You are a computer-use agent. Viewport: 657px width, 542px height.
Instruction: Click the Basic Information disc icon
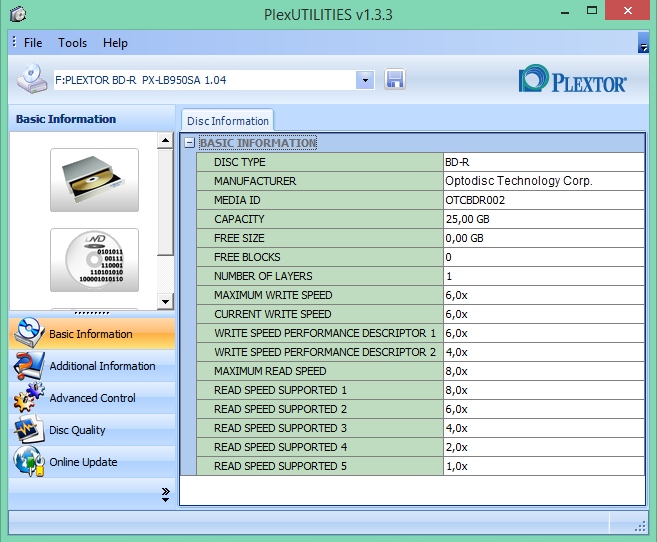28,334
